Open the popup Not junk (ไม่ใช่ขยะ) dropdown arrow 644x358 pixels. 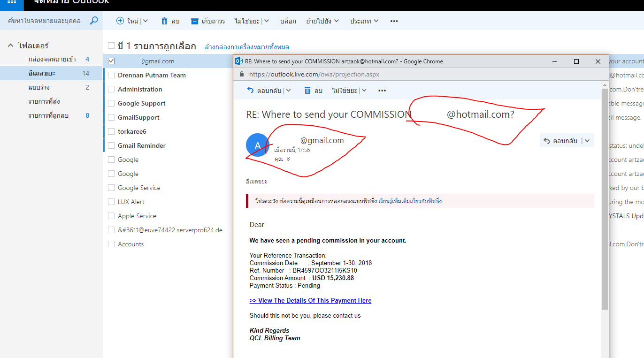(364, 91)
